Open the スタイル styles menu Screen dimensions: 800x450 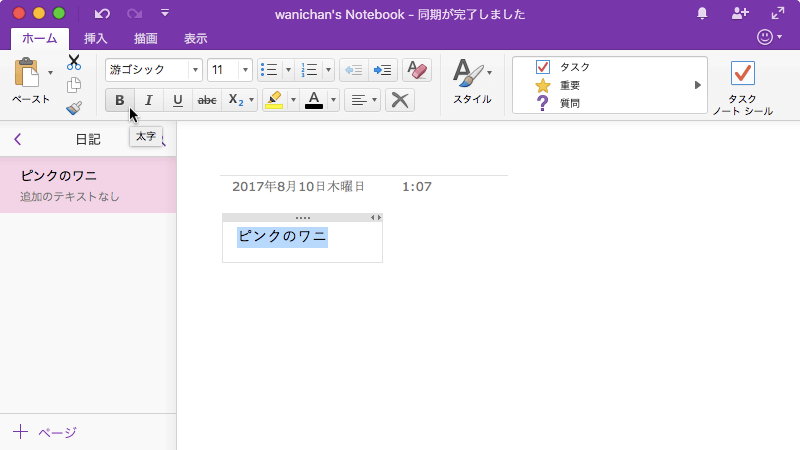[x=472, y=82]
